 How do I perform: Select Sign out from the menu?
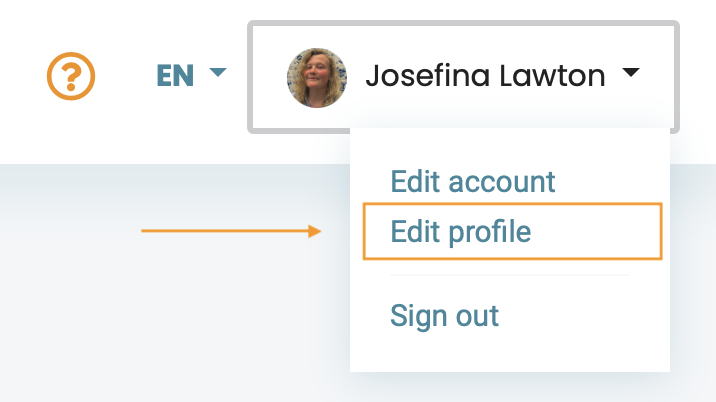pyautogui.click(x=444, y=316)
